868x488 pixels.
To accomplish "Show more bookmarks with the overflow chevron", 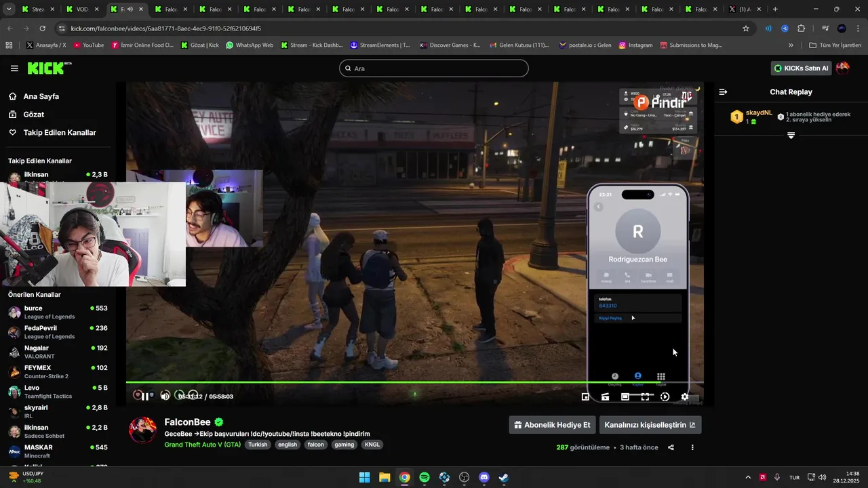I will tap(791, 45).
